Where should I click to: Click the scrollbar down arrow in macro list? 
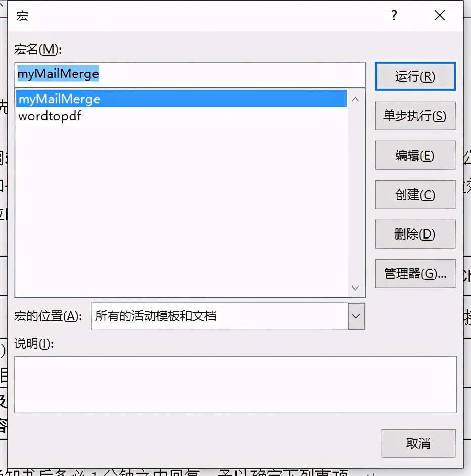pos(355,287)
